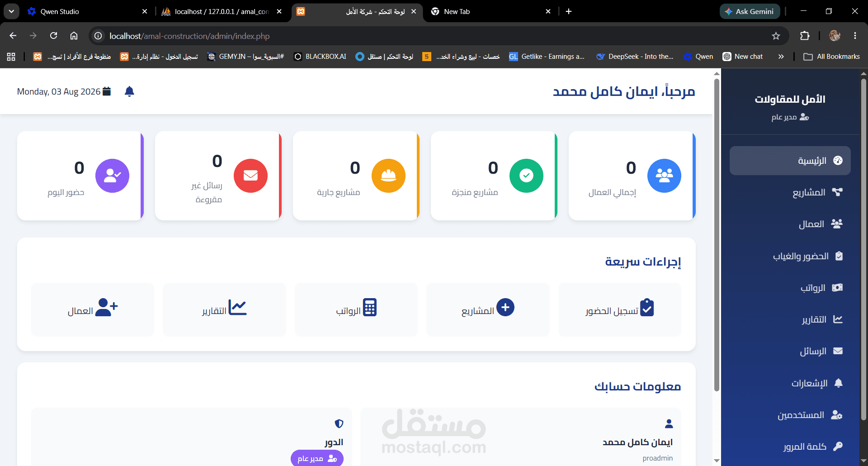Image resolution: width=868 pixels, height=466 pixels.
Task: Open quick action العملاء add-user card
Action: 93,309
